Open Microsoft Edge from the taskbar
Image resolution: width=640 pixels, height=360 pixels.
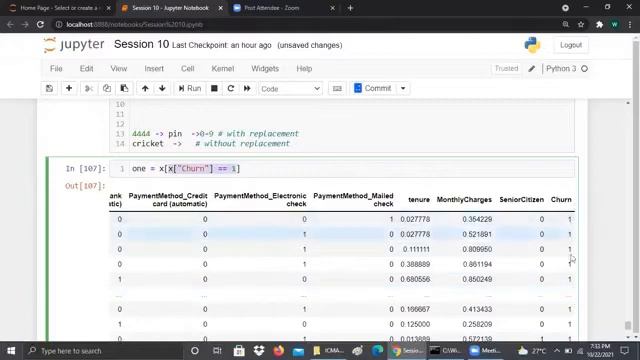(x=378, y=351)
